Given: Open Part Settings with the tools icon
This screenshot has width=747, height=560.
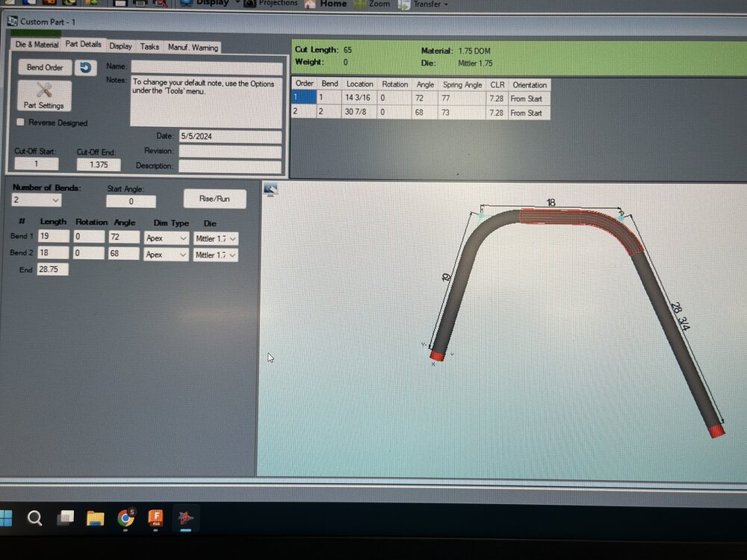Looking at the screenshot, I should [44, 96].
